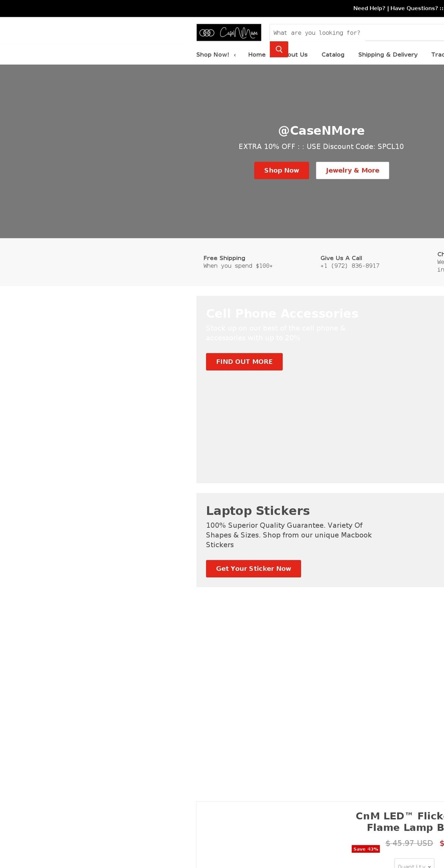Screen dimensions: 444x868
Task: Click the 'Need Help? | Have Questions?' link
Action: click(398, 8)
